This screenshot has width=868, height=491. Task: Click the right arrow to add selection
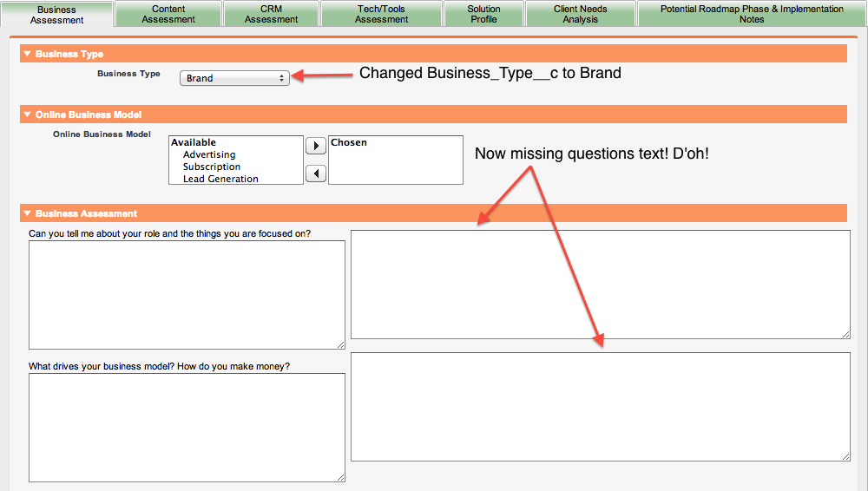point(316,146)
